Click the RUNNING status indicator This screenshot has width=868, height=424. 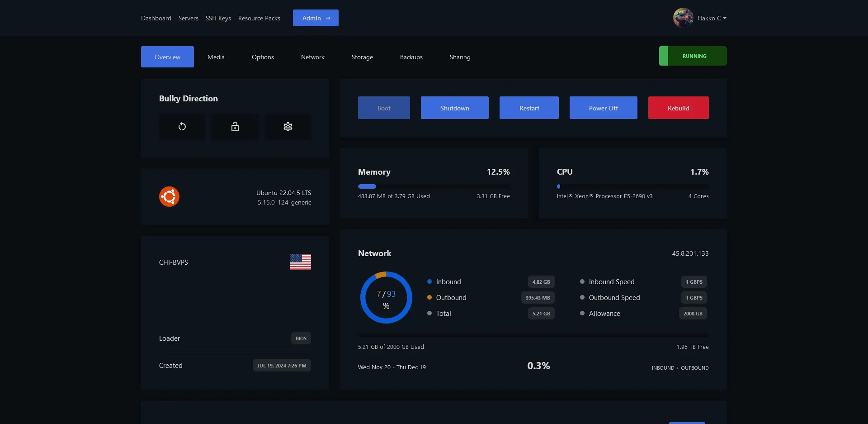coord(693,56)
